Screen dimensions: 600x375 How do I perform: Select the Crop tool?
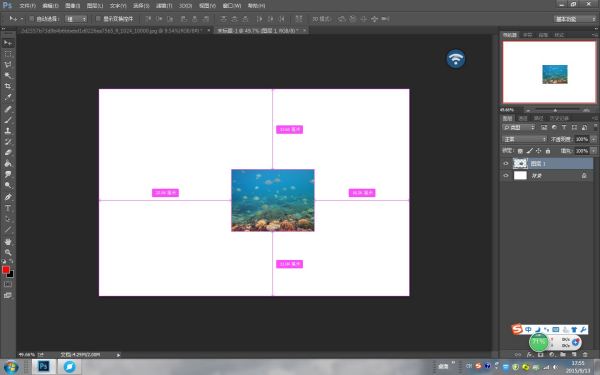click(8, 86)
